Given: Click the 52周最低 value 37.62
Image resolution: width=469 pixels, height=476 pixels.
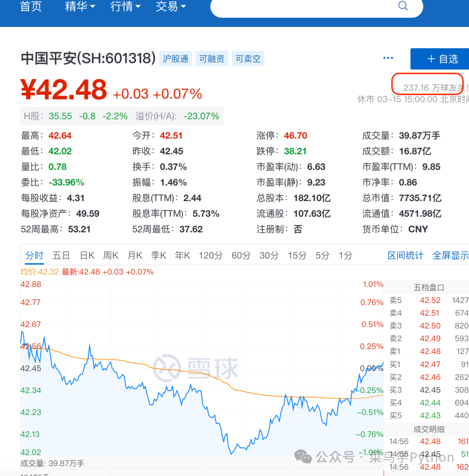Looking at the screenshot, I should coord(191,229).
